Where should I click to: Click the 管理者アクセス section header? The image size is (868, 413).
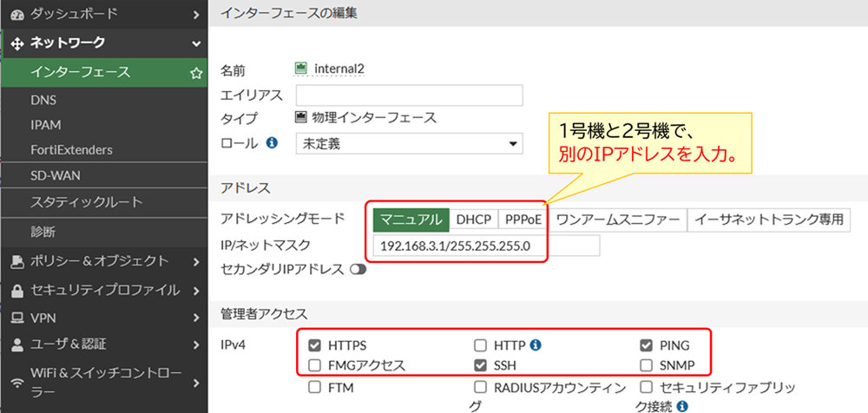(x=264, y=314)
